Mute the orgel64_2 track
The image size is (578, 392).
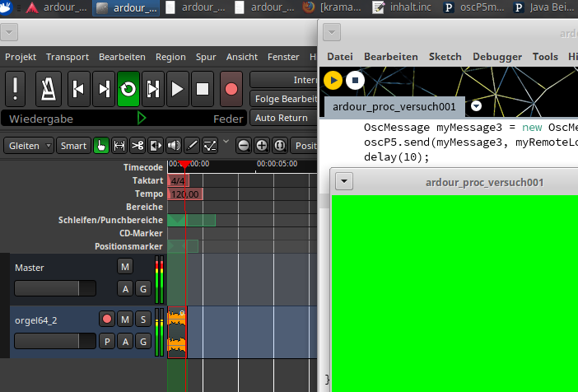coord(125,319)
